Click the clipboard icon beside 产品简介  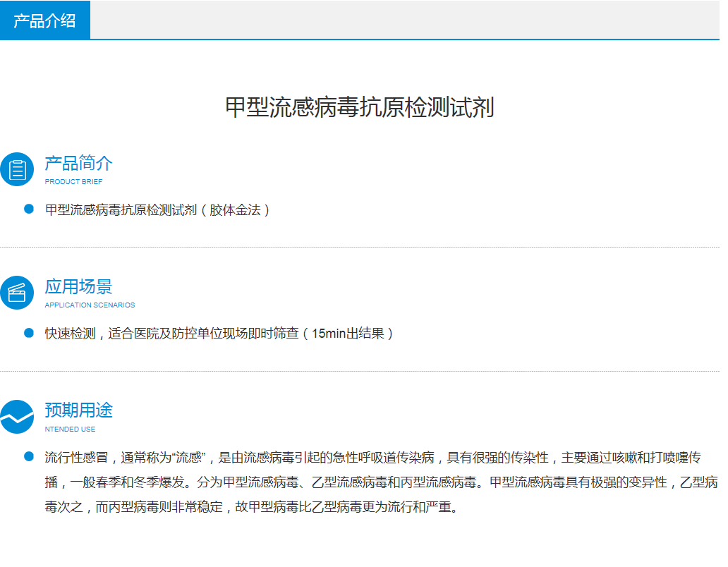click(x=17, y=169)
